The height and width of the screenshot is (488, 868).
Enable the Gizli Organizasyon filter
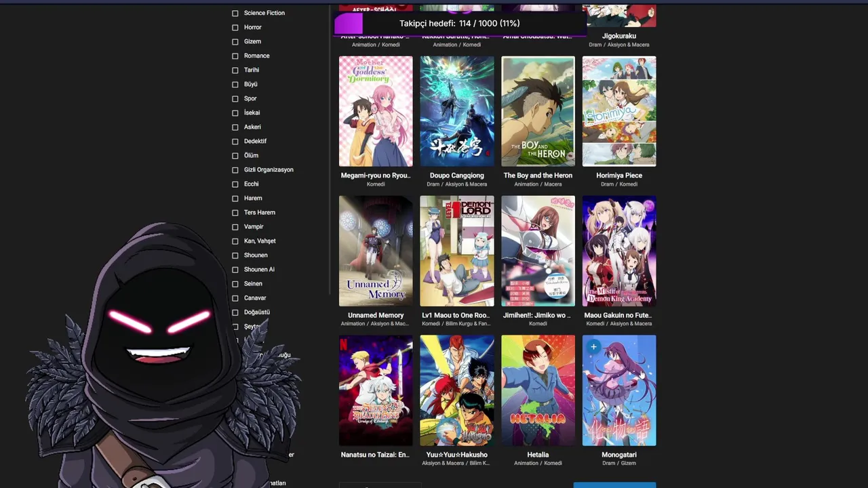point(235,169)
